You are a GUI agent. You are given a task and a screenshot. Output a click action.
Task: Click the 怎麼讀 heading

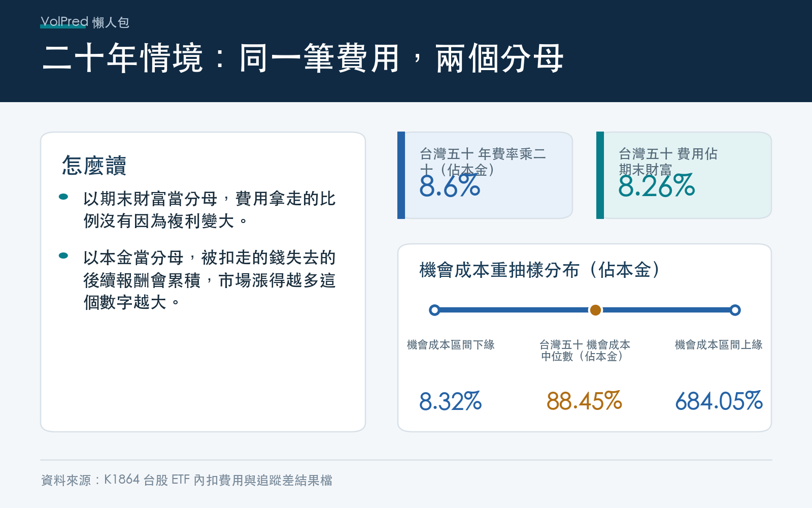pos(94,166)
